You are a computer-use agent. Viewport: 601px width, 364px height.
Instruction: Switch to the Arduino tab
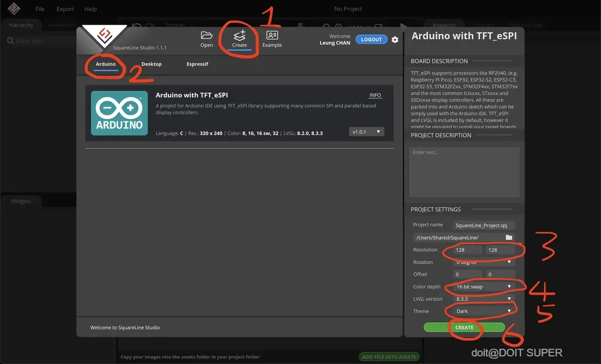[x=106, y=64]
